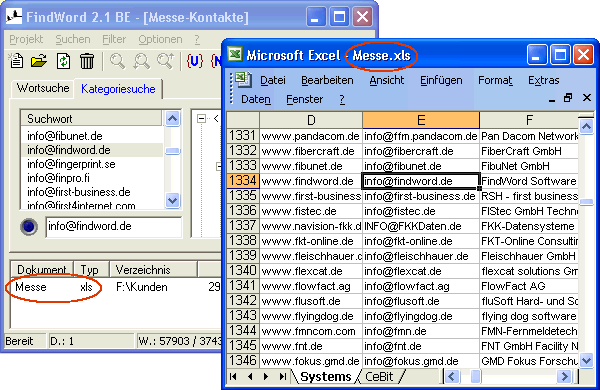Click the refresh document icon in FindWord
Screen dimensions: 600x390
pos(63,61)
